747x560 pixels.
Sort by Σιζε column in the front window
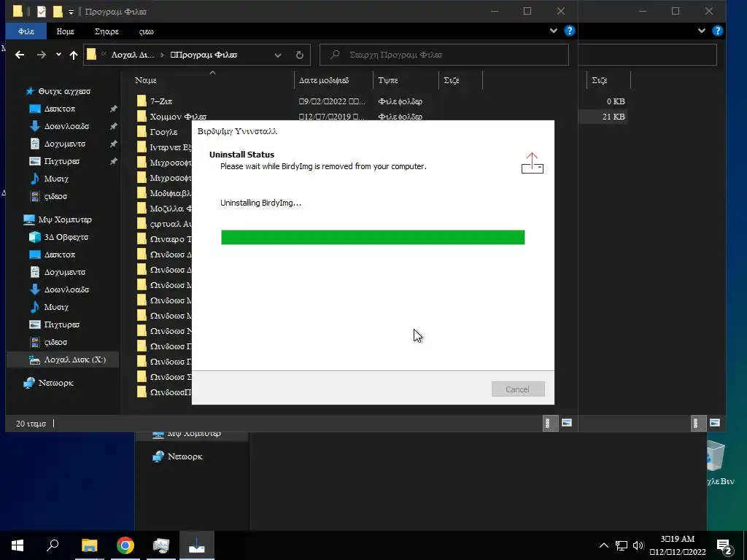tap(460, 80)
